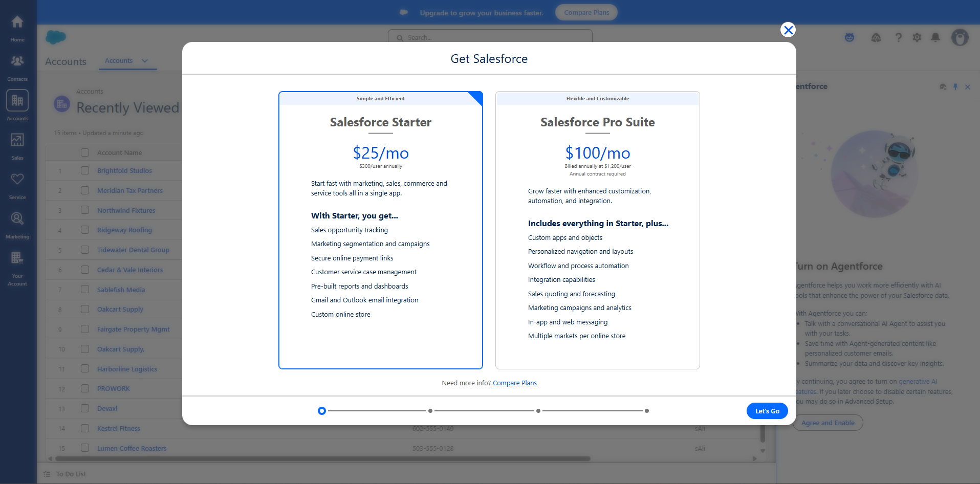Open Marketing in the left sidebar
980x484 pixels.
17,225
